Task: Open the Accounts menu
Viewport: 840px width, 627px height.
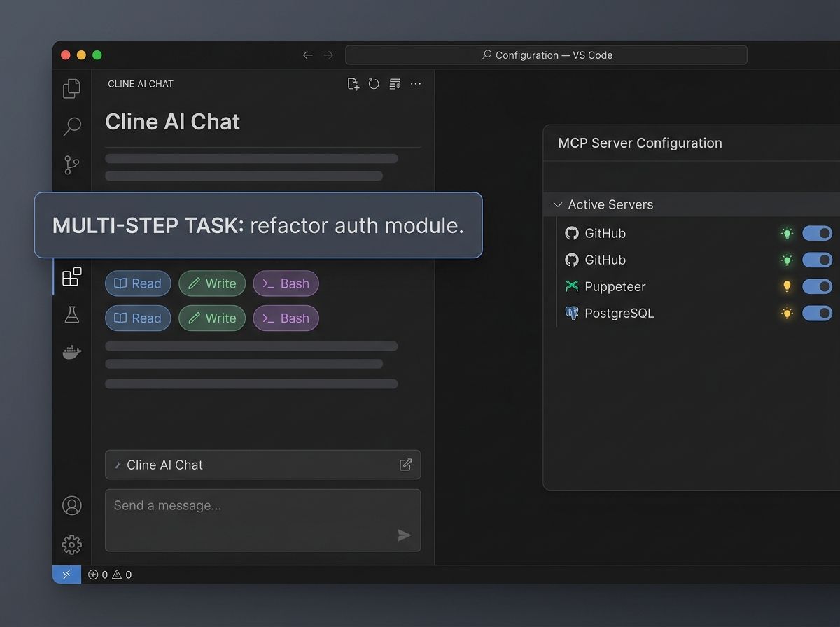Action: pyautogui.click(x=72, y=505)
